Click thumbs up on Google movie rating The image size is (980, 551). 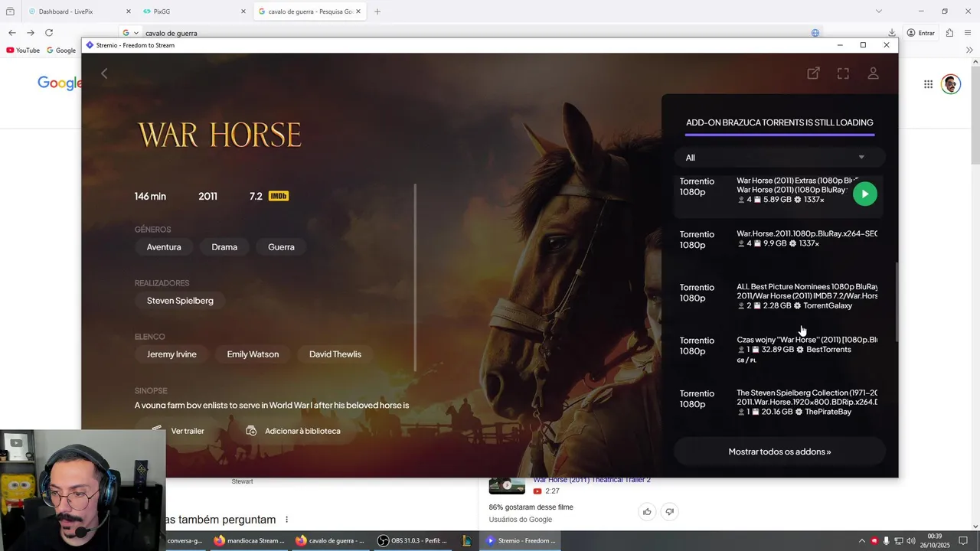coord(647,512)
